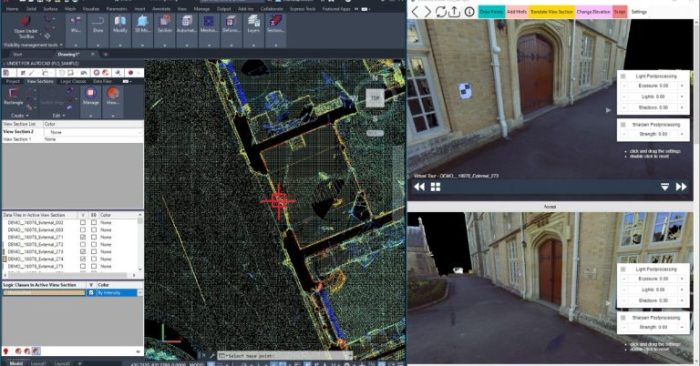Jump to next scan in virtual tour
The width and height of the screenshot is (700, 366).
pyautogui.click(x=681, y=187)
